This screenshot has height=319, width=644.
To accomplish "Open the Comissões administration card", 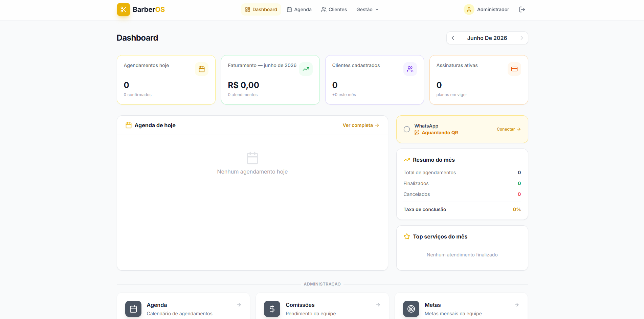I will pyautogui.click(x=322, y=306).
